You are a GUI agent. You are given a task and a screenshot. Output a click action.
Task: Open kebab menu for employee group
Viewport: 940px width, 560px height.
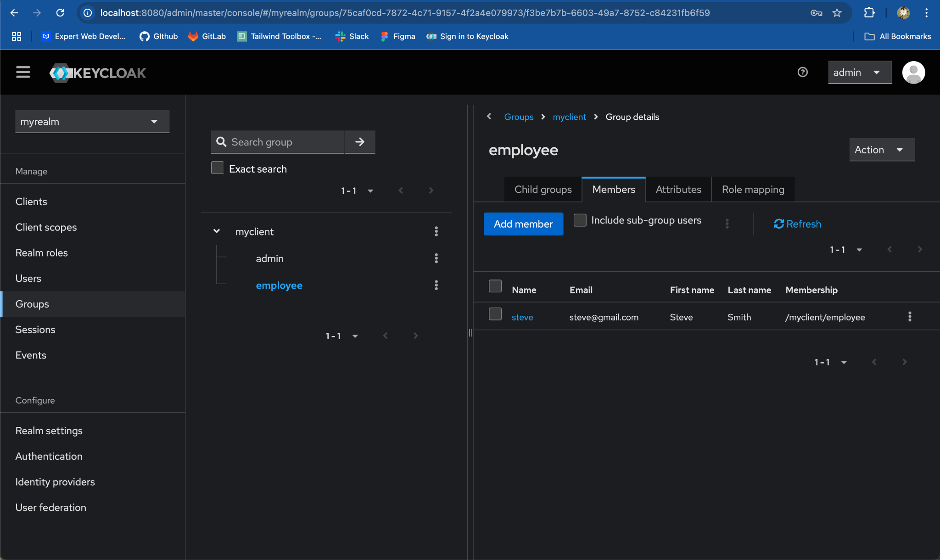pos(436,285)
